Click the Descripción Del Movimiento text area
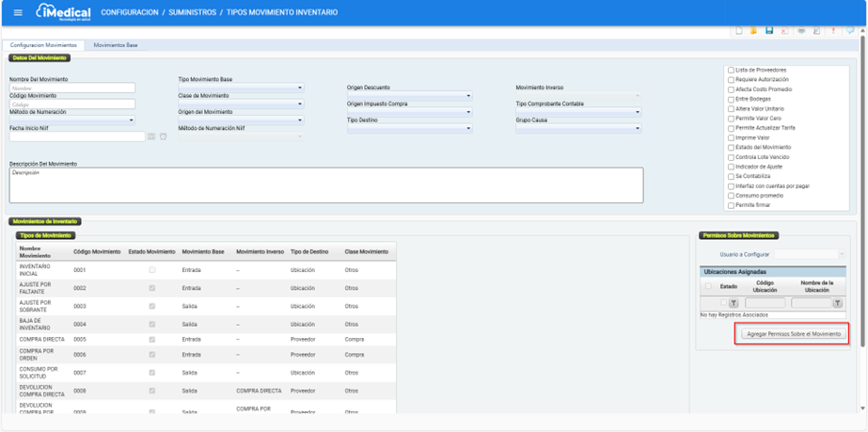This screenshot has width=868, height=432. (325, 185)
